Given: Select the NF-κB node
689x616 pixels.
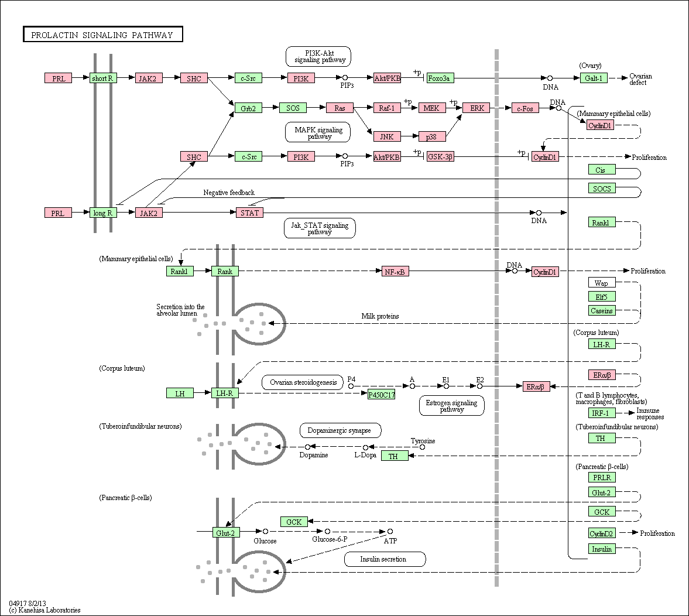Looking at the screenshot, I should pyautogui.click(x=396, y=272).
